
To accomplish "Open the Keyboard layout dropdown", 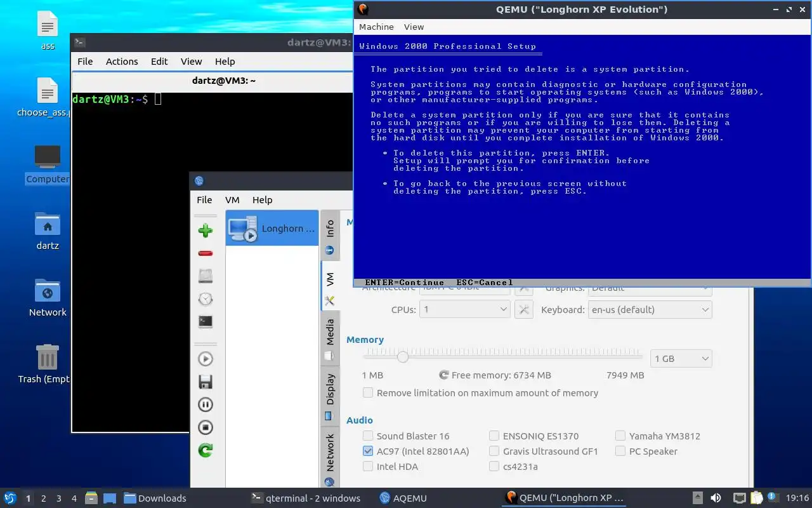I will [650, 309].
